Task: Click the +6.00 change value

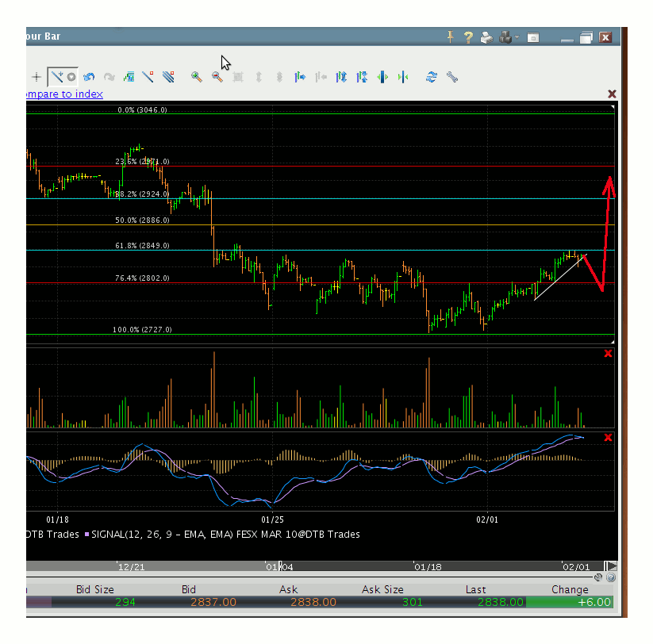Action: tap(593, 602)
